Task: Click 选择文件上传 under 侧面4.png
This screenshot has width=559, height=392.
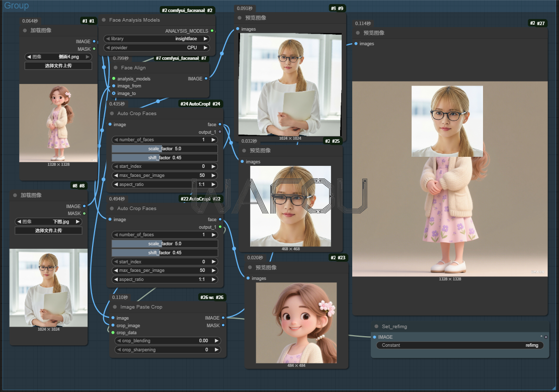Action: [x=58, y=66]
